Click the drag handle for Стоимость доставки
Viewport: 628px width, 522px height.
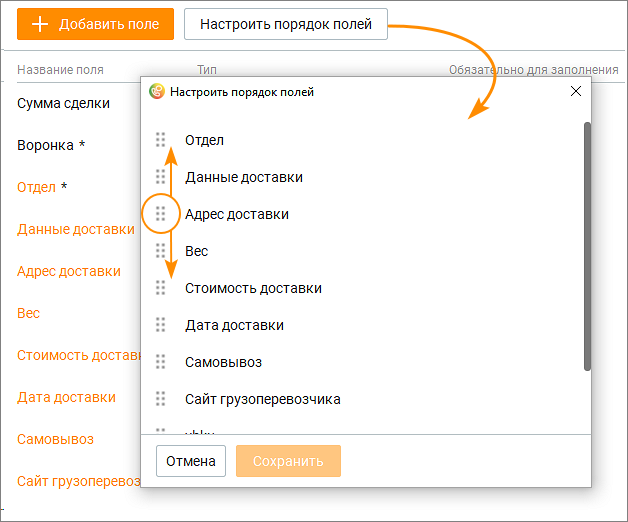[161, 288]
